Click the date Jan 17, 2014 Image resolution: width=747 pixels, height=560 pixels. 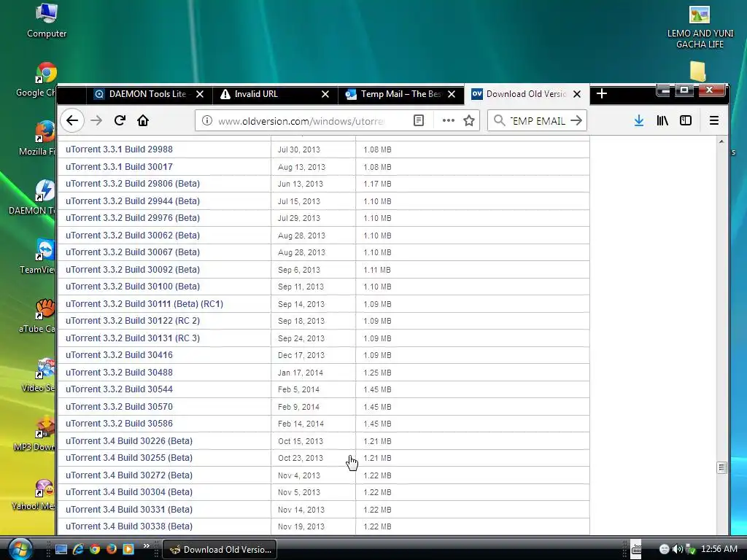pos(300,373)
